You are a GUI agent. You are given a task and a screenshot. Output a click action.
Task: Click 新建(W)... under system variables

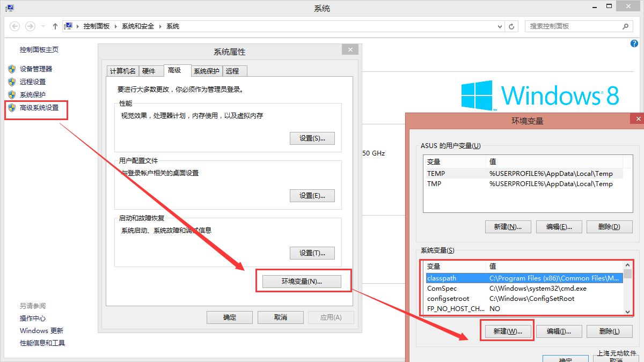507,331
